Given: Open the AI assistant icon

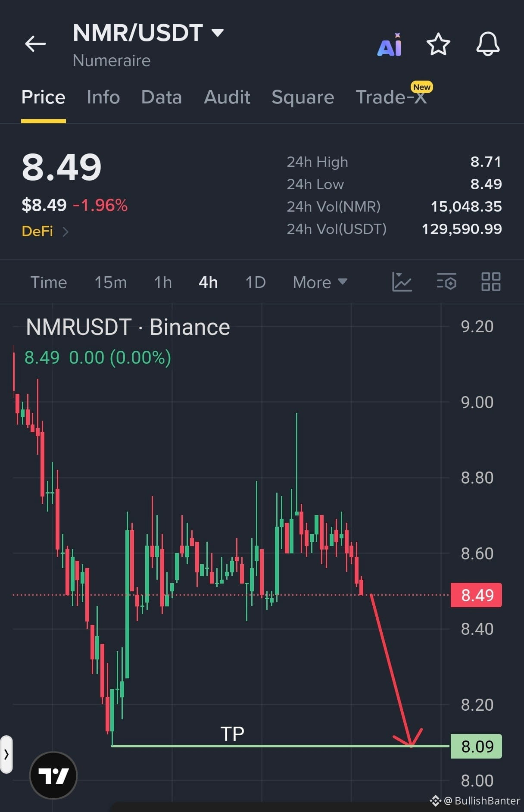Looking at the screenshot, I should [x=390, y=45].
